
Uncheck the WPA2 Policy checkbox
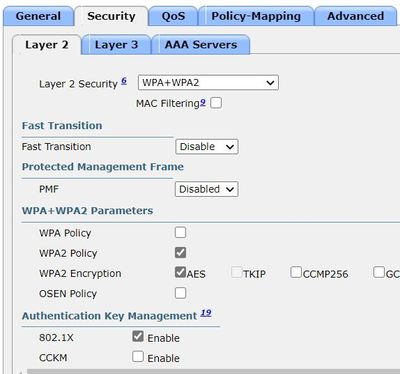pos(180,252)
